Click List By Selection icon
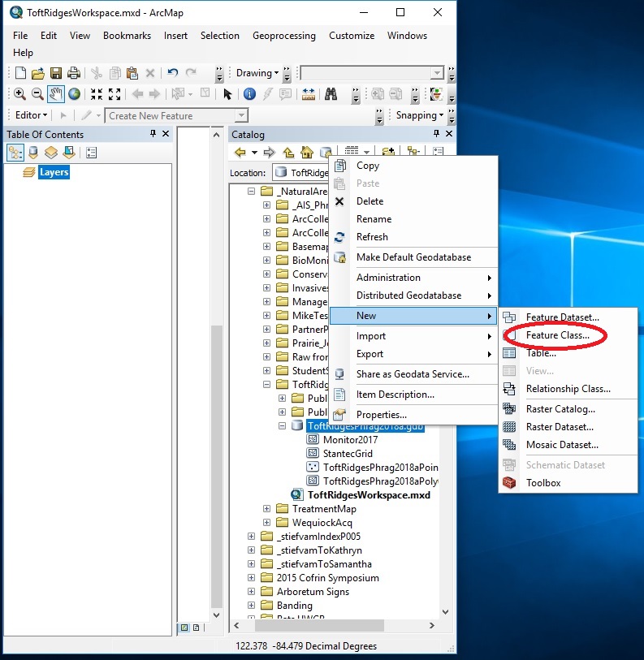This screenshot has height=660, width=644. click(x=69, y=153)
